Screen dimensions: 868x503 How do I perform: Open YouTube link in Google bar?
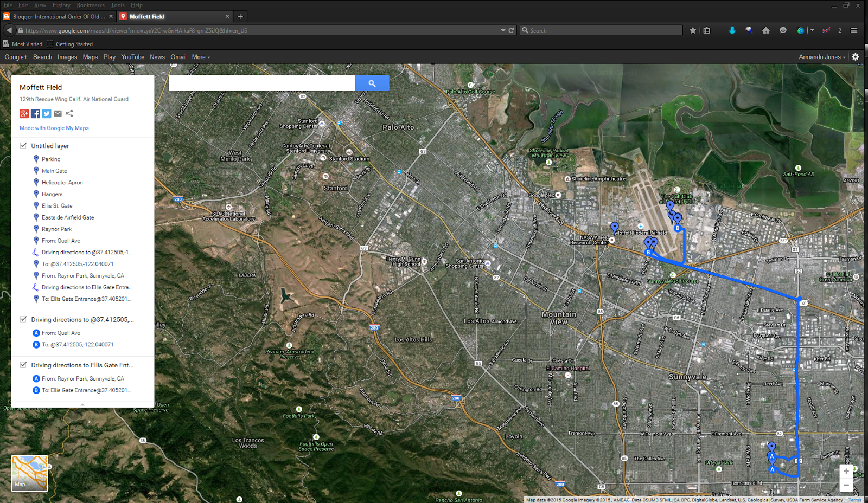pyautogui.click(x=132, y=57)
